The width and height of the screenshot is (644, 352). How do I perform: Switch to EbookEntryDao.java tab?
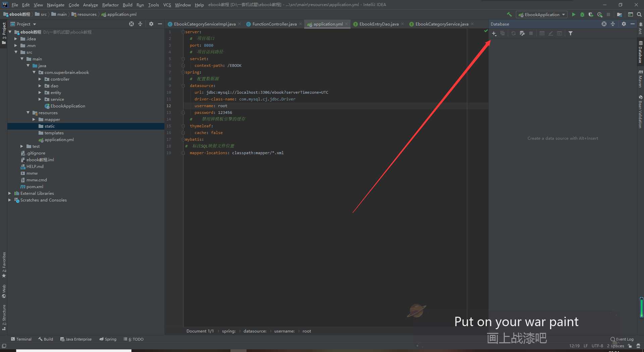(x=379, y=24)
